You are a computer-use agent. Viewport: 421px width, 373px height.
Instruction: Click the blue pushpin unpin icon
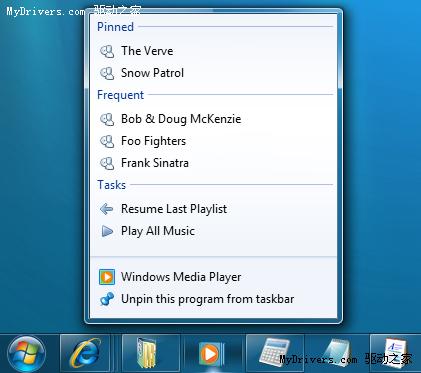(x=107, y=299)
